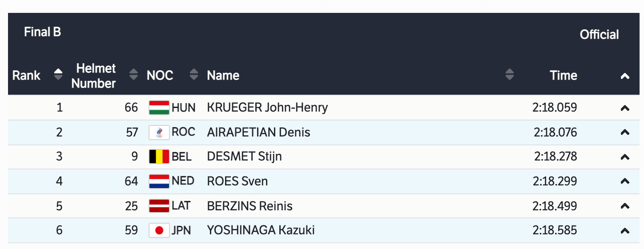Image resolution: width=644 pixels, height=249 pixels.
Task: Open BERZINS Reinis athlete name
Action: [250, 206]
